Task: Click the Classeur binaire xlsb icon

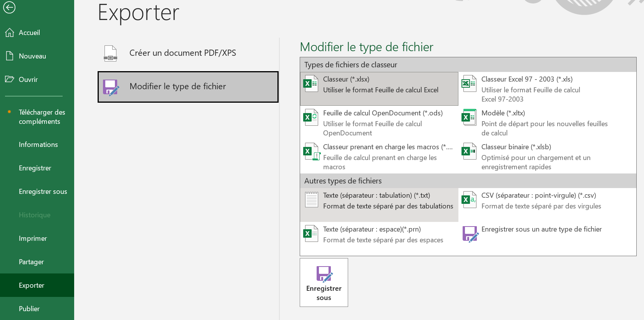Action: tap(469, 151)
